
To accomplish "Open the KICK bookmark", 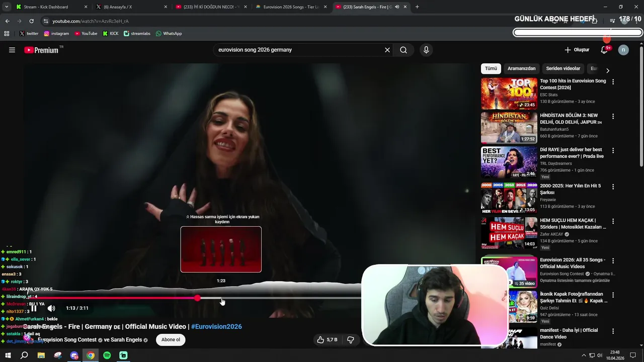I will coord(111,34).
